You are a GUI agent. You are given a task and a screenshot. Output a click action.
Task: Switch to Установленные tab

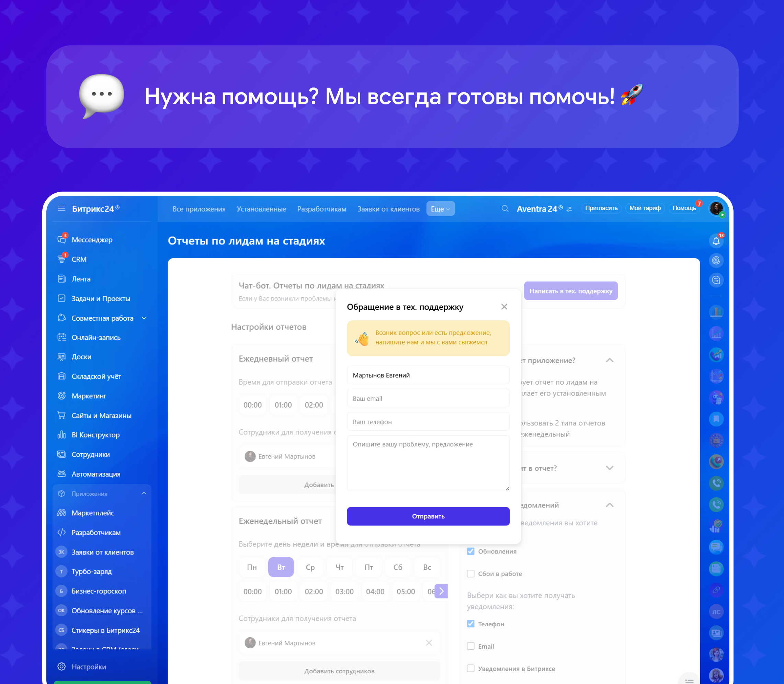coord(261,209)
